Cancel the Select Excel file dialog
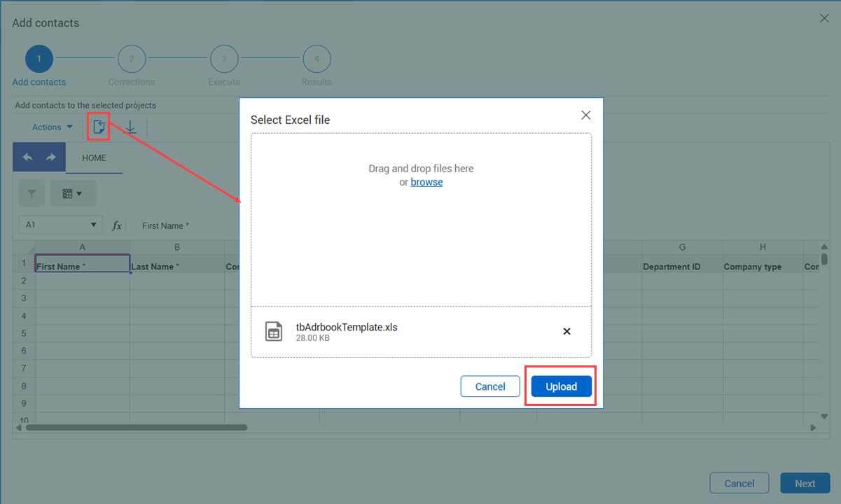 click(x=490, y=386)
